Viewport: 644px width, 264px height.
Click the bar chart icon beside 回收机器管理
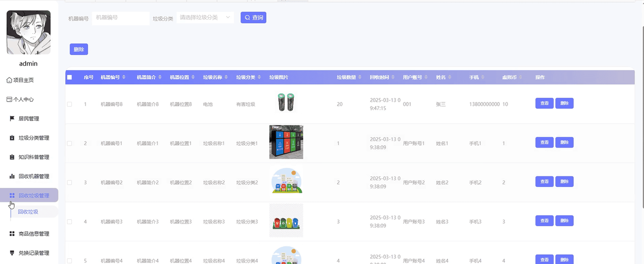pos(12,176)
